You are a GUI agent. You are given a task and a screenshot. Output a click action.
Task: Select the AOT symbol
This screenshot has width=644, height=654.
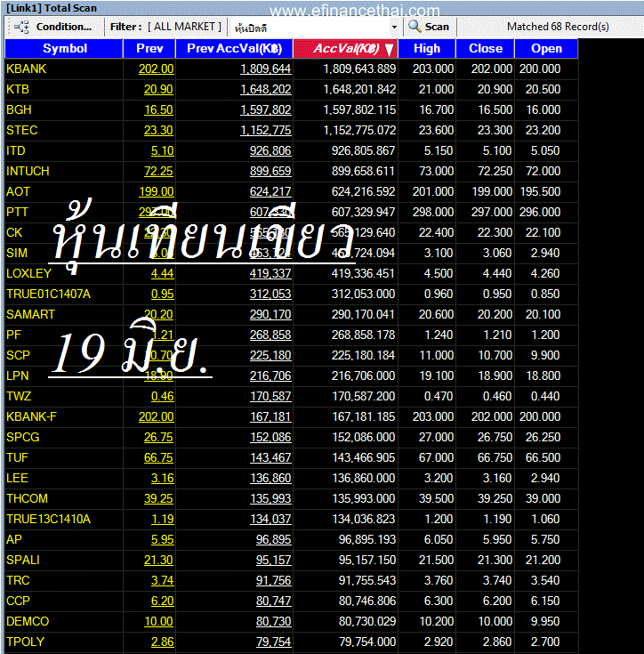[18, 191]
